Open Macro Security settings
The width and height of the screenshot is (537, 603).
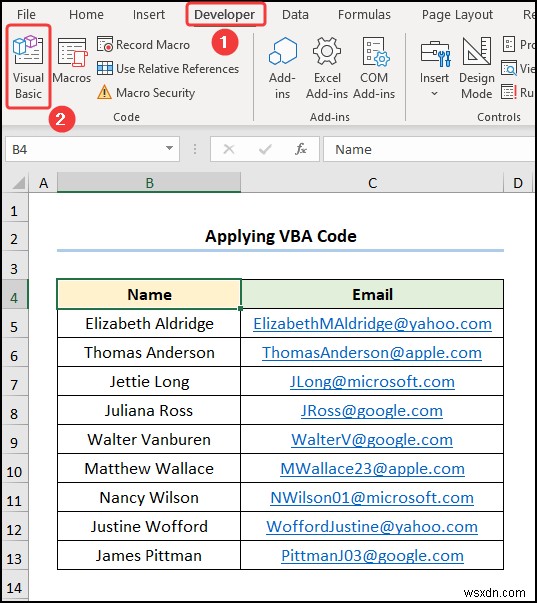tap(146, 93)
